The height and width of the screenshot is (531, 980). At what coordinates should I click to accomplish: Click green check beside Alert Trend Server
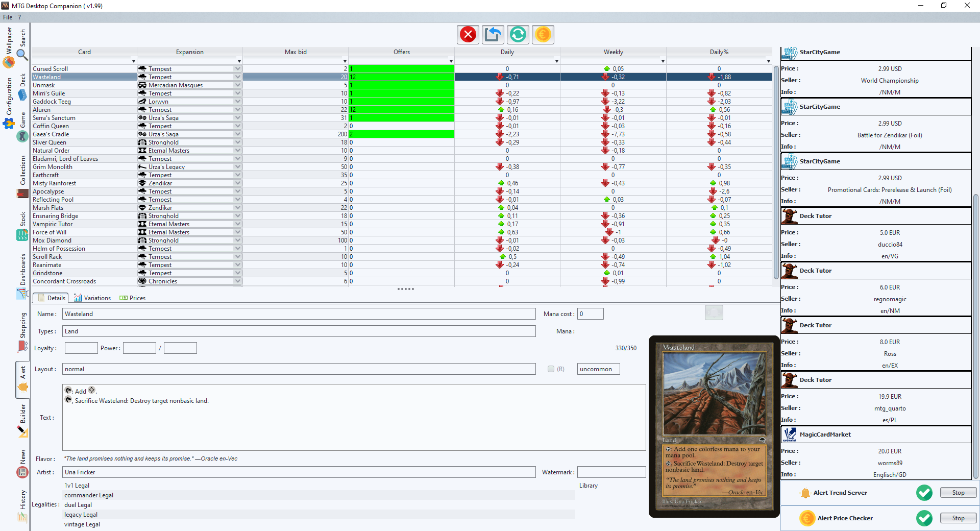pos(924,493)
